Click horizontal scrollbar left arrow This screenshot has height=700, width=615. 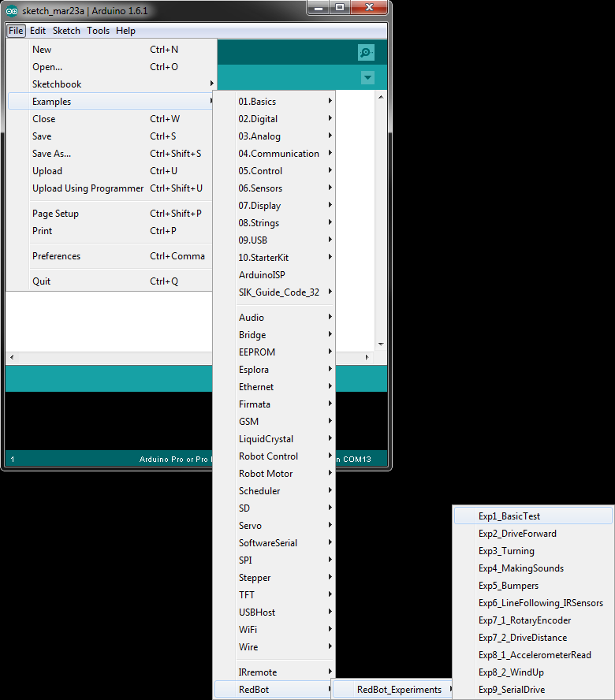click(x=12, y=357)
